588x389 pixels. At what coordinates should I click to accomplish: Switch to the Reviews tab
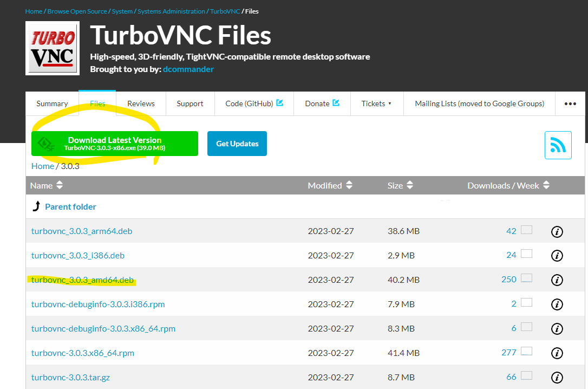(141, 104)
